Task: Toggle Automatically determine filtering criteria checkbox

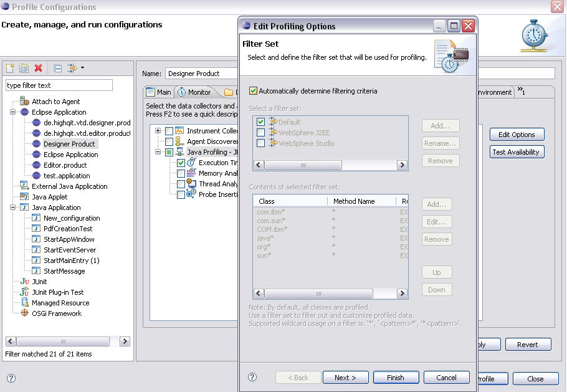Action: pos(253,91)
